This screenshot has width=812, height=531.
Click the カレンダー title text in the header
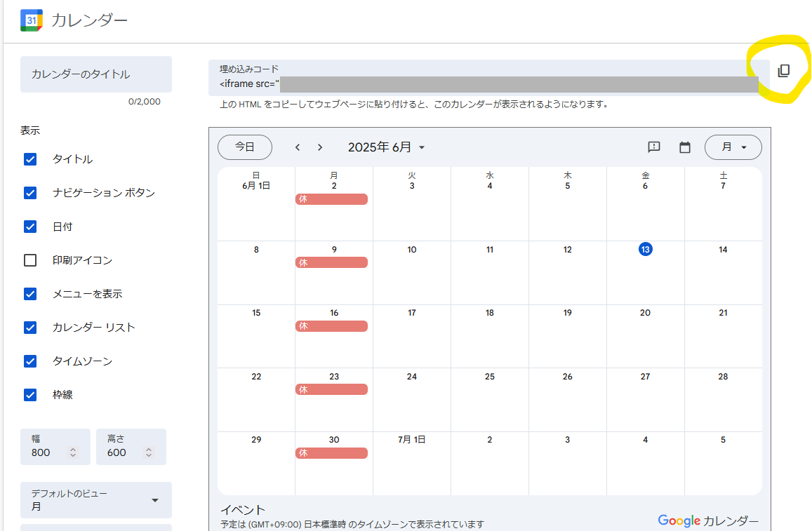point(89,20)
